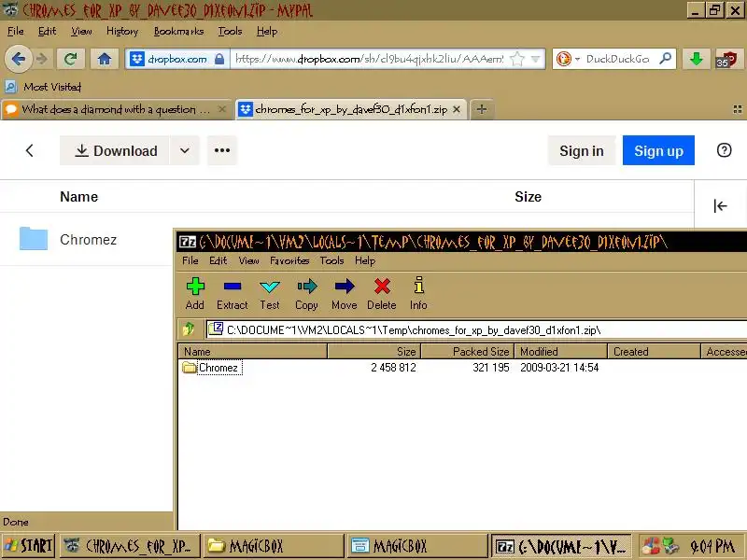Go to the home page via house icon

coord(105,59)
